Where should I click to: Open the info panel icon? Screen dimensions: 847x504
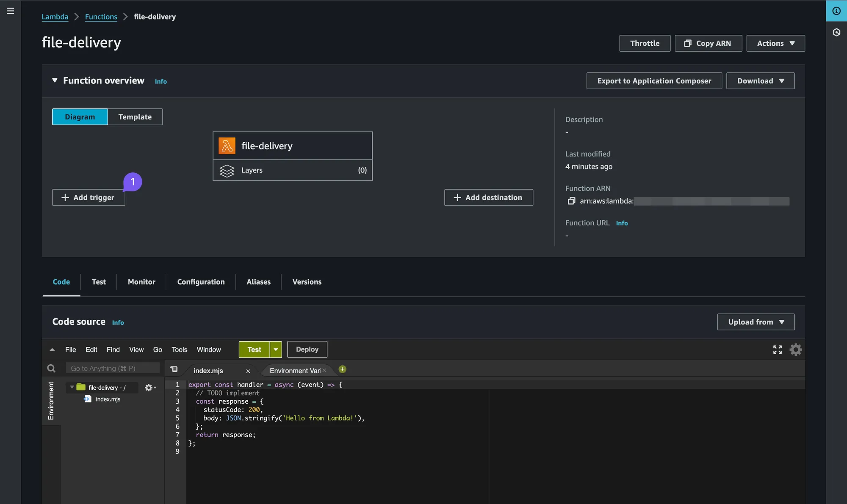click(x=836, y=11)
